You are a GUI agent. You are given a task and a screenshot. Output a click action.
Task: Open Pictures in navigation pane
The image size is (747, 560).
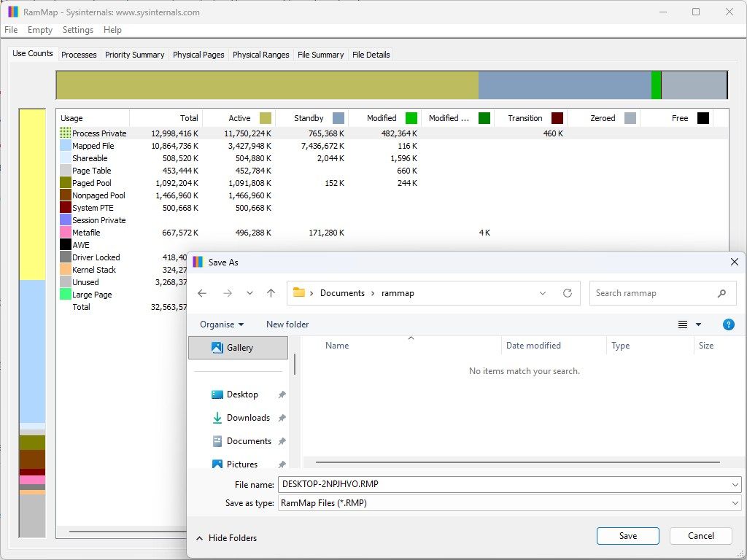coord(241,464)
